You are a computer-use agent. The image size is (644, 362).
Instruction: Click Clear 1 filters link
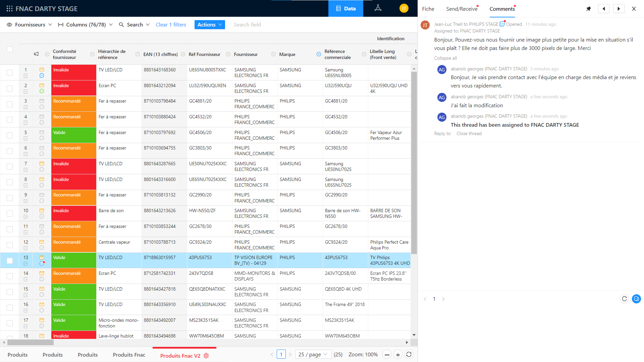pos(171,24)
